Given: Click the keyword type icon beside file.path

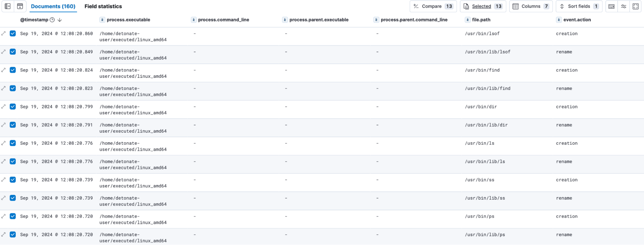Looking at the screenshot, I should (x=467, y=20).
